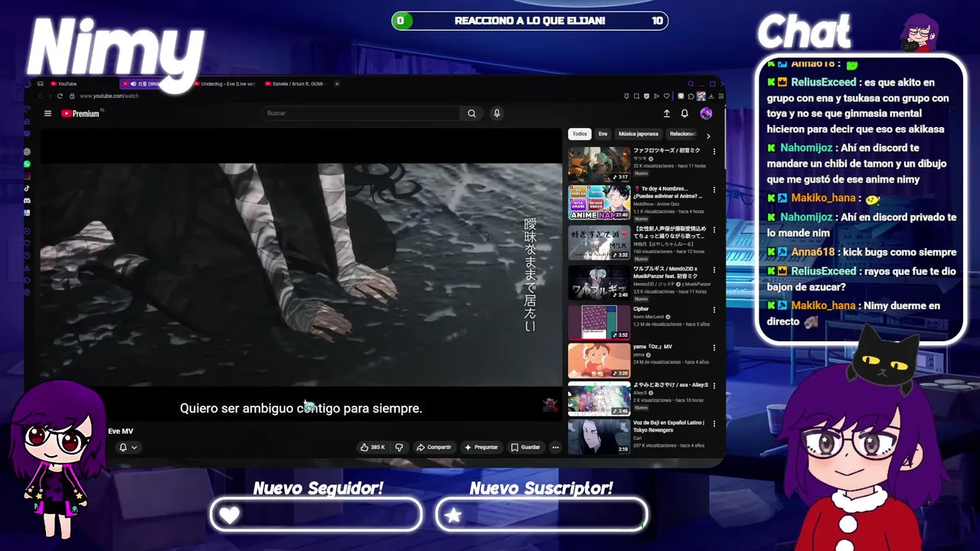Open options for yama Oz. MV video
The height and width of the screenshot is (551, 980).
click(714, 347)
